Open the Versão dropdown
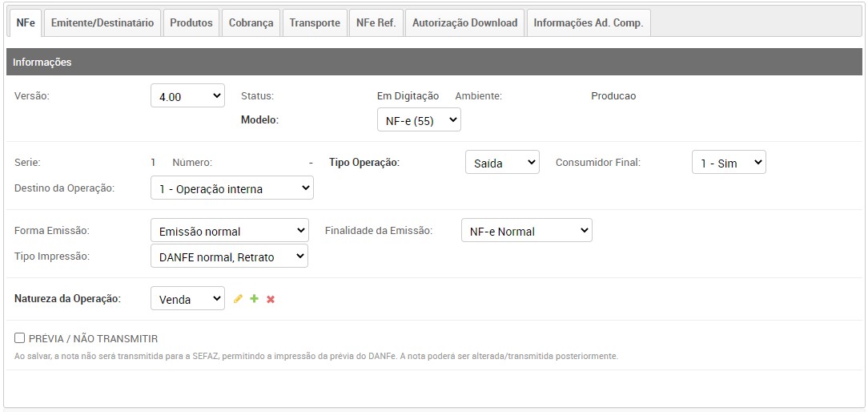Viewport: 868px width, 412px height. (188, 96)
